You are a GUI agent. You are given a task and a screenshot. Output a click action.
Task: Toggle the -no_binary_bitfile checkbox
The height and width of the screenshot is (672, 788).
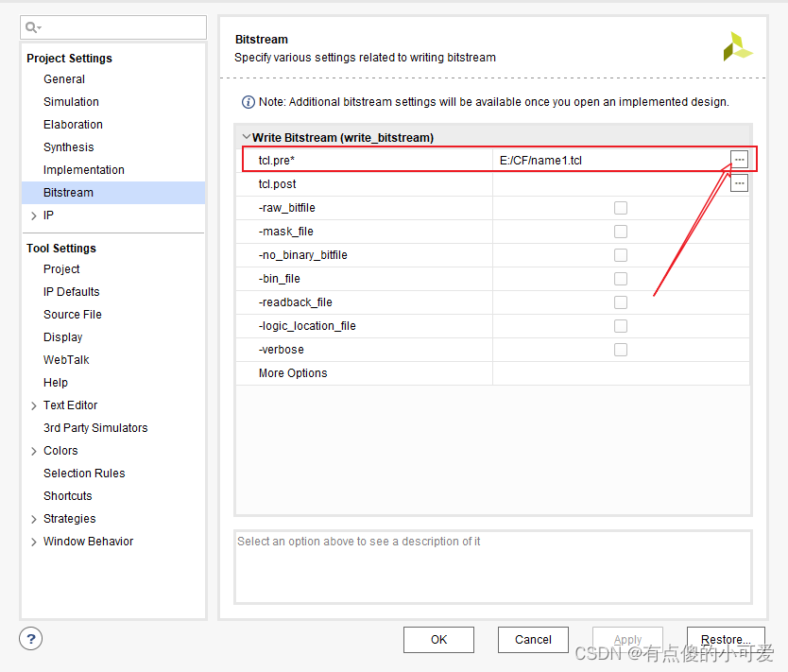(621, 255)
